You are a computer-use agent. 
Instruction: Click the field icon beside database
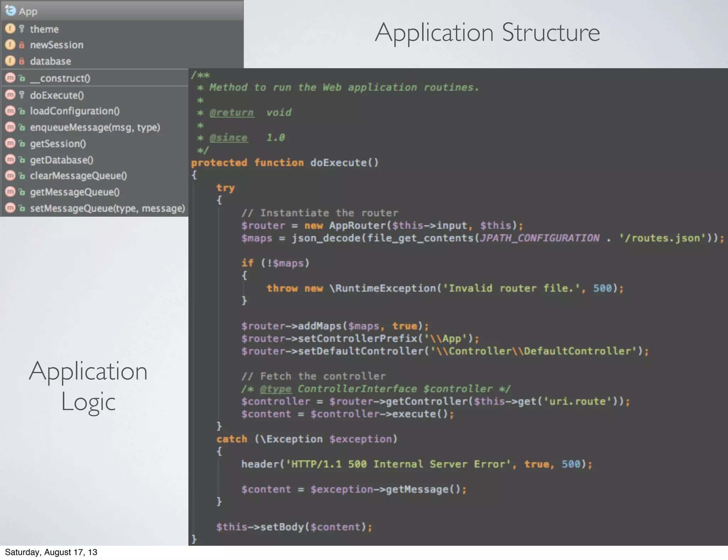tap(10, 61)
